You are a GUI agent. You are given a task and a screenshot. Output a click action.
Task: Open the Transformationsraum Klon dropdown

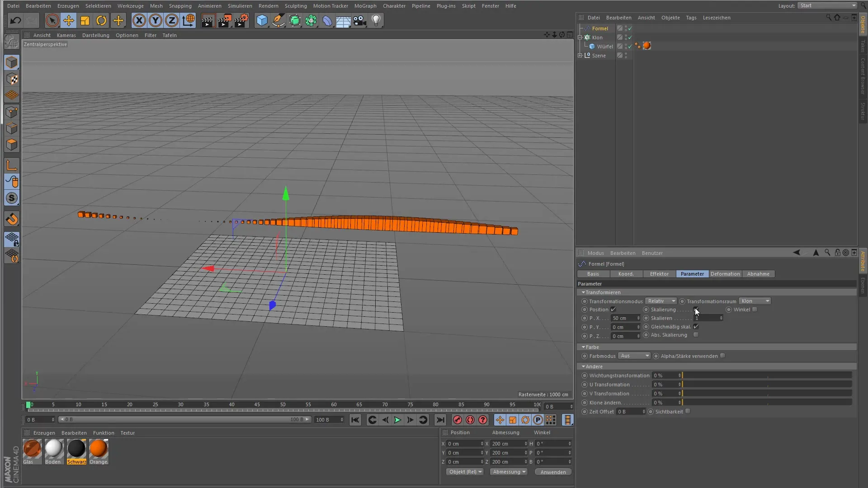click(755, 301)
